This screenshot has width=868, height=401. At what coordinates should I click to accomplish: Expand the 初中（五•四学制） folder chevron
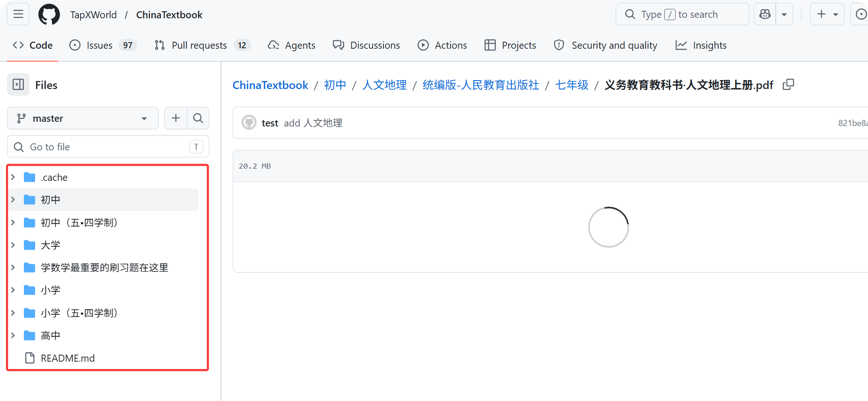point(13,222)
